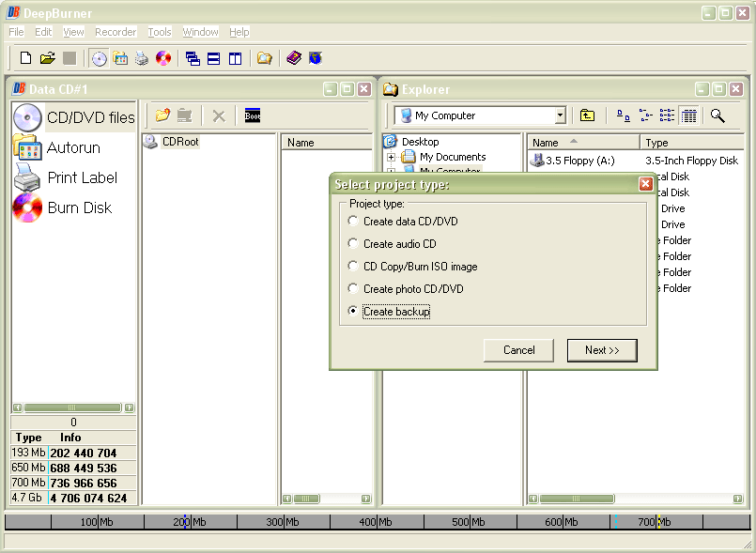Go up one level in Explorer

[587, 115]
